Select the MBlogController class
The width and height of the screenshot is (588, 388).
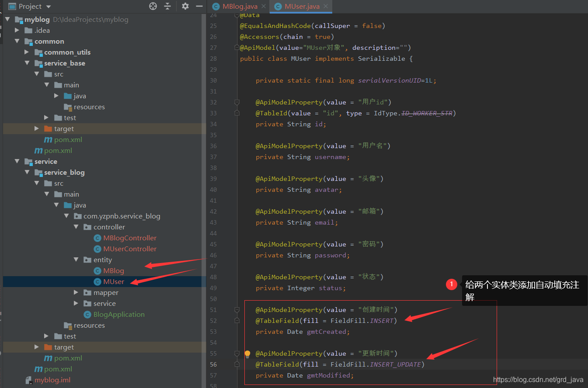point(130,238)
